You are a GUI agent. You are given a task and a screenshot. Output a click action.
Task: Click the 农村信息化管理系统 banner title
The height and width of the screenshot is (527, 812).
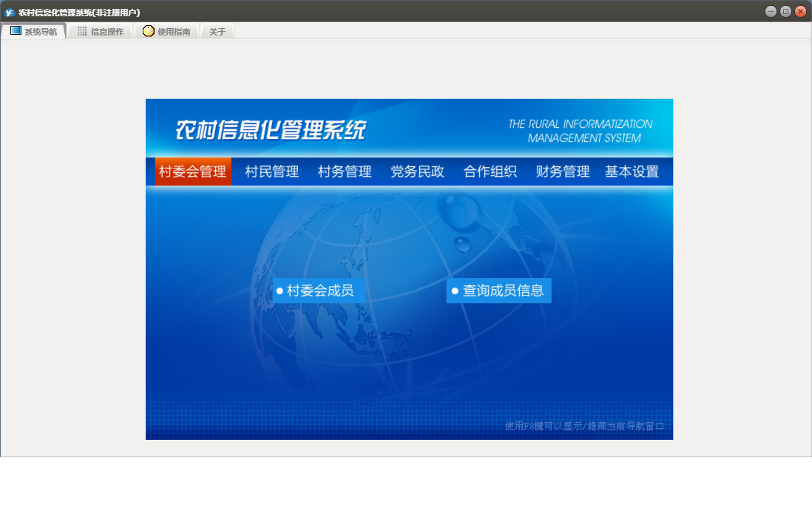(271, 130)
